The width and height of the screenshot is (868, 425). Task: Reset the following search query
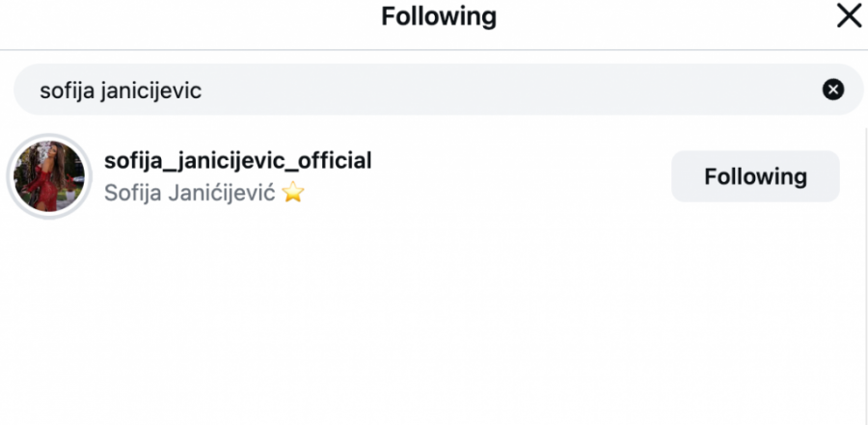coord(832,89)
